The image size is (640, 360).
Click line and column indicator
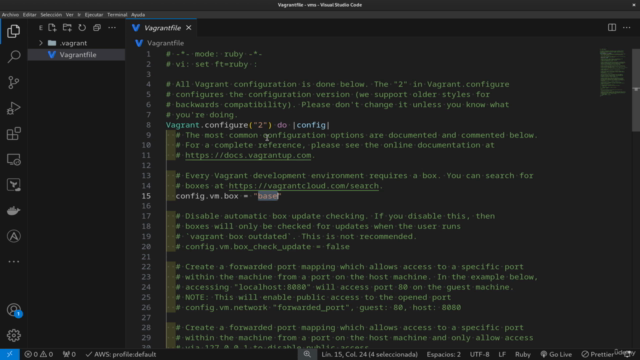(369, 354)
